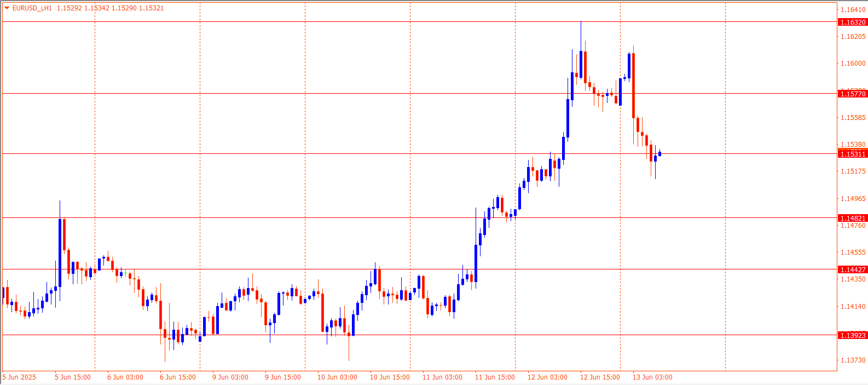Screen dimensions: 868x385
Task: Click the 5 Jun 15:00 time label
Action: point(73,377)
